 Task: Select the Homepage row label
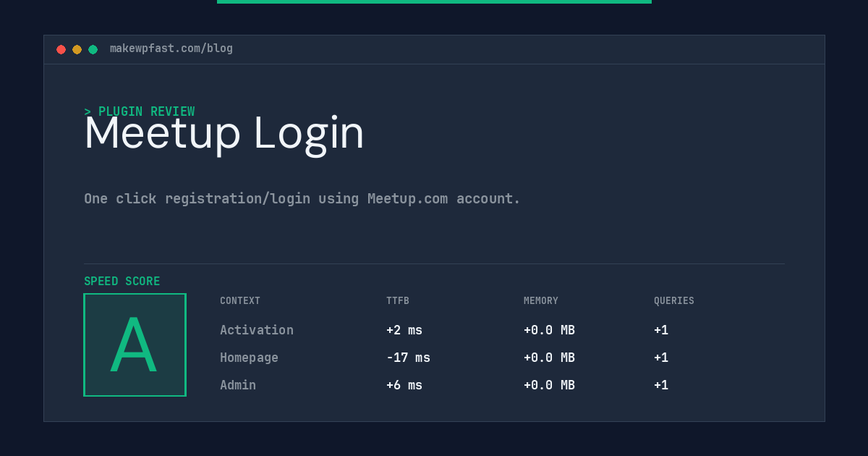coord(249,358)
